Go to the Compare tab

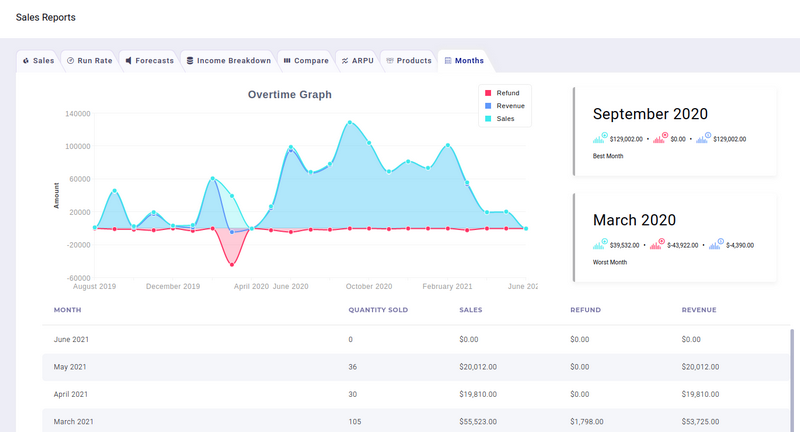tap(306, 61)
